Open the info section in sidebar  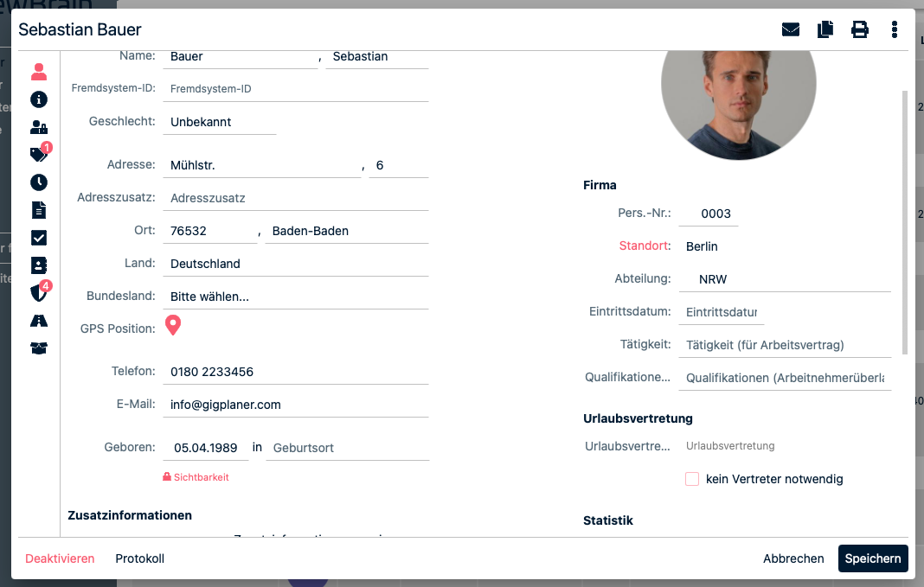click(x=39, y=99)
